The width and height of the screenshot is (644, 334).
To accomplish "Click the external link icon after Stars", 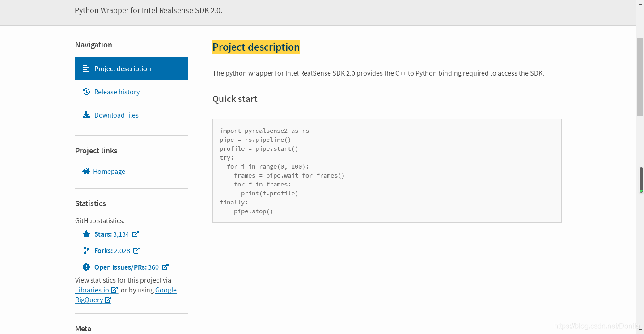I will pyautogui.click(x=136, y=234).
